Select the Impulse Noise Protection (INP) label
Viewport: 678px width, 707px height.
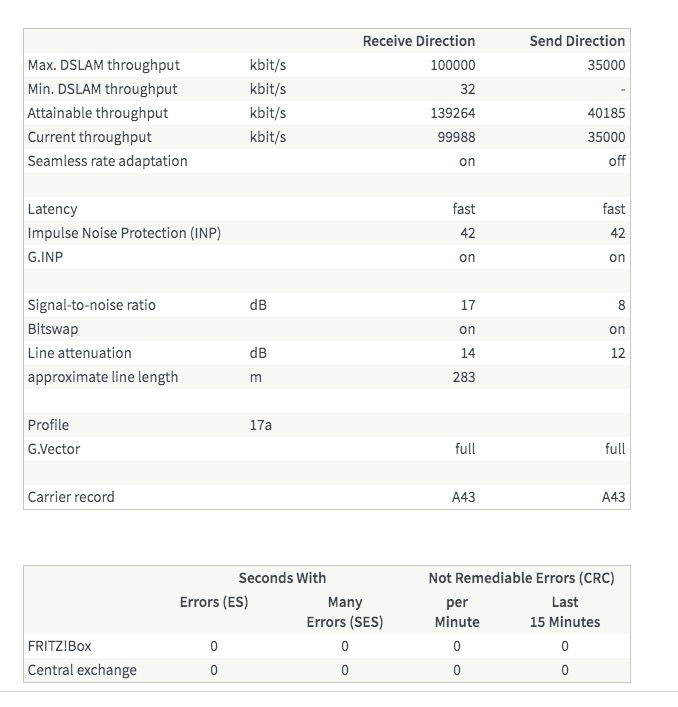[124, 233]
